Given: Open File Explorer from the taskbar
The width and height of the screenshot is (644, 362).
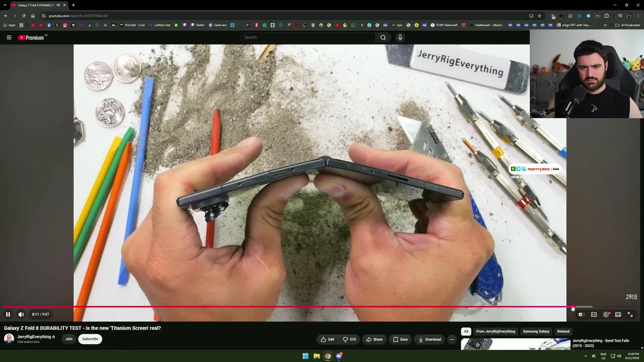Looking at the screenshot, I should pos(316,356).
